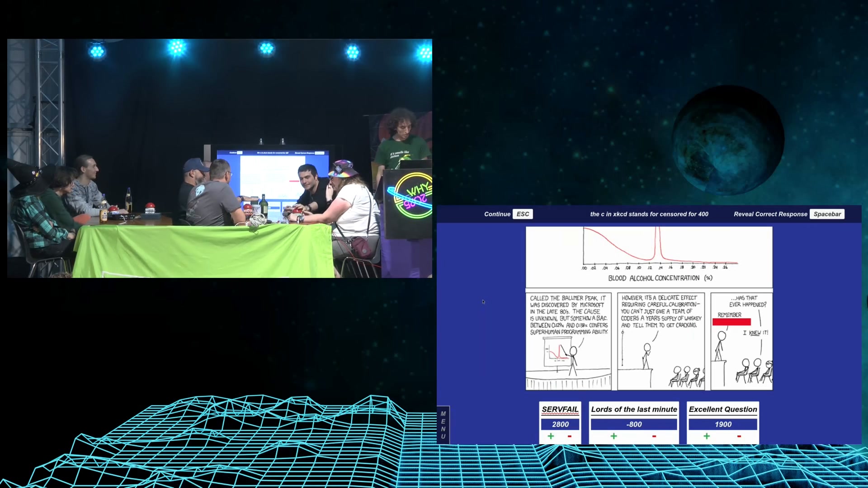
Task: Click the Ballmer Peak comic panel
Action: coord(568,341)
